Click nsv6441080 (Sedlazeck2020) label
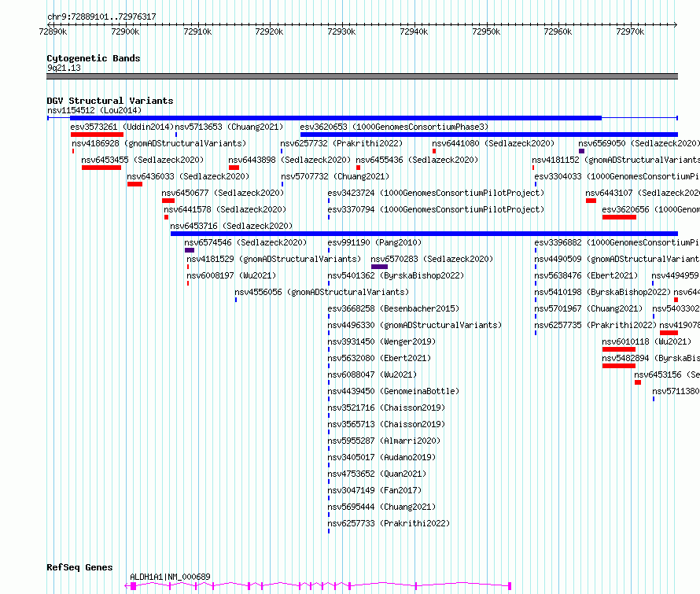Image resolution: width=700 pixels, height=594 pixels. 493,143
